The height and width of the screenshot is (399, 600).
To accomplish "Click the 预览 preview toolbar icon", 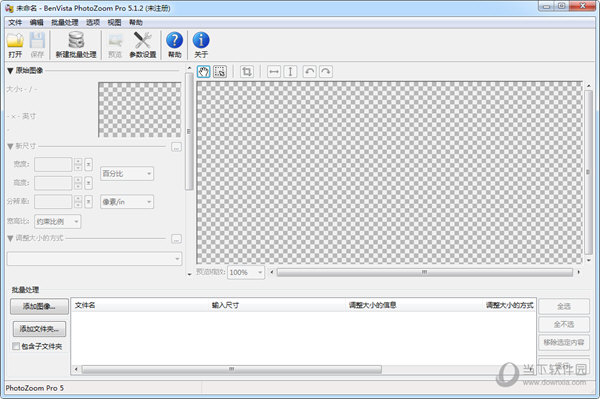I will (115, 45).
